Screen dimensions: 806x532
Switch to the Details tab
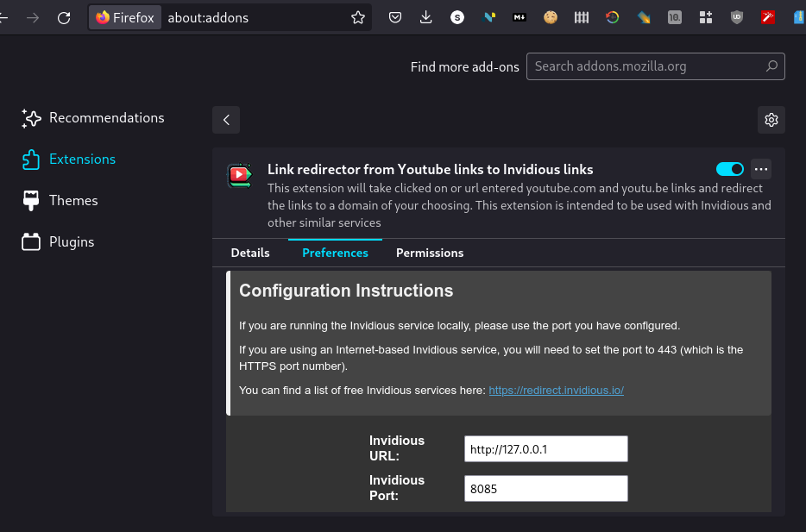(x=250, y=253)
